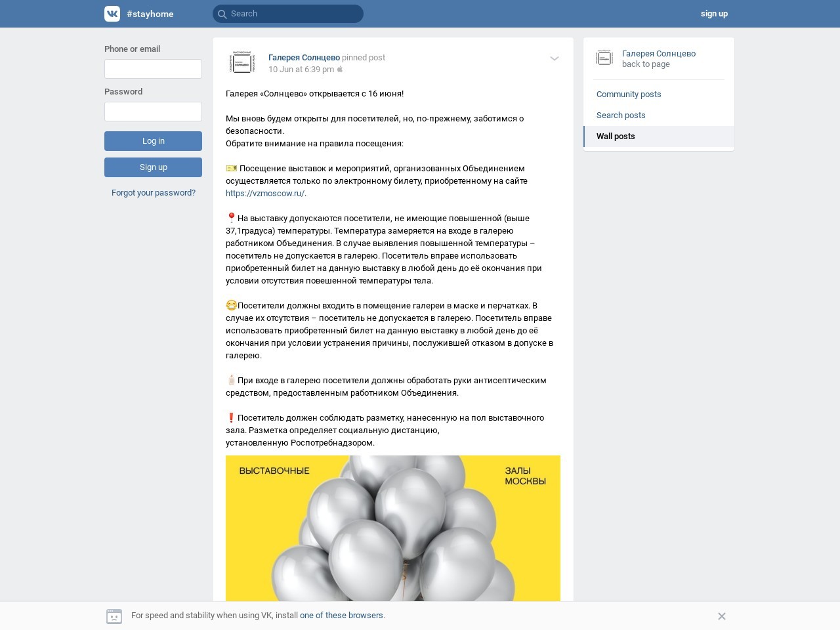The width and height of the screenshot is (840, 630).
Task: Open the vzmoscow.ru link in post
Action: point(265,194)
